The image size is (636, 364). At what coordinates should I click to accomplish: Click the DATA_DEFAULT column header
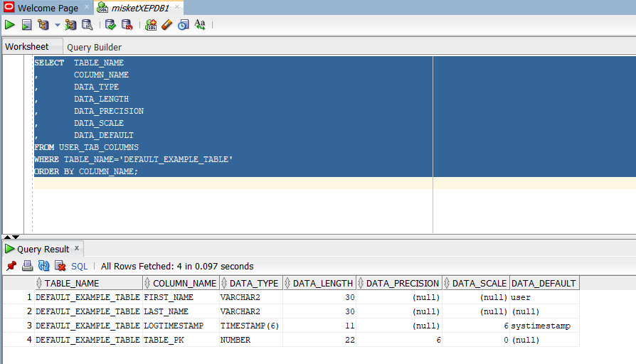[x=544, y=283]
